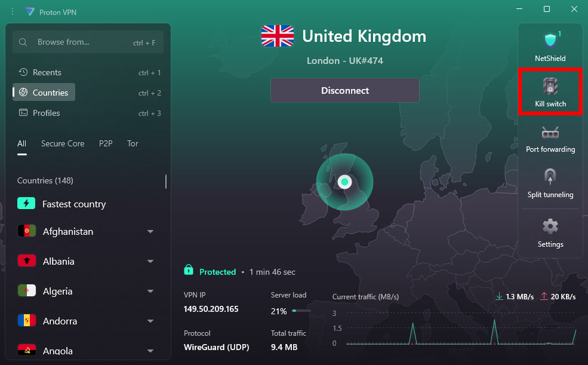Select Algeria from the country list
588x365 pixels.
(57, 291)
